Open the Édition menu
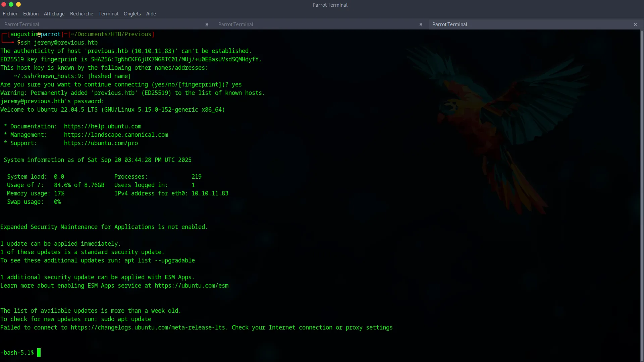The width and height of the screenshot is (644, 362). coord(31,14)
